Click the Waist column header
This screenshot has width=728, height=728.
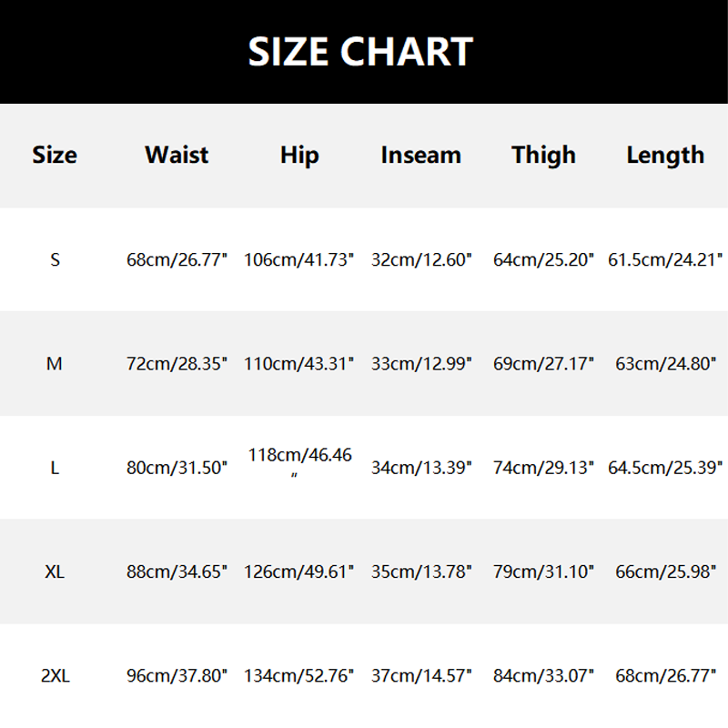(x=177, y=155)
